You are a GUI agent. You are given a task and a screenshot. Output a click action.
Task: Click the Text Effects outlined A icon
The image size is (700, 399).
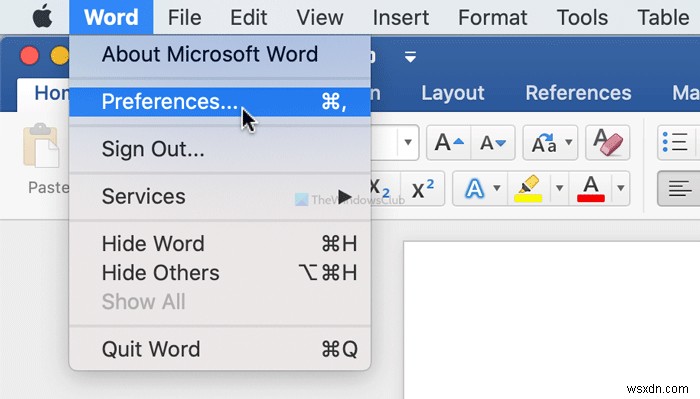point(474,188)
